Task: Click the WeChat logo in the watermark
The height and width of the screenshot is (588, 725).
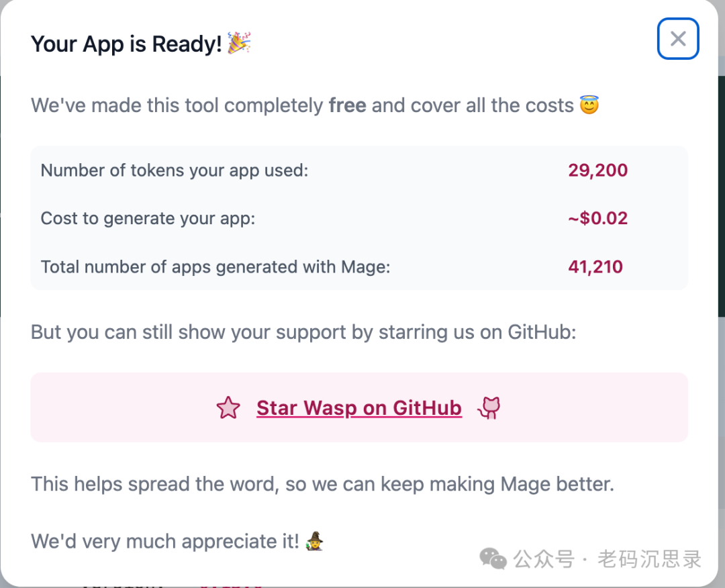Action: tap(493, 558)
